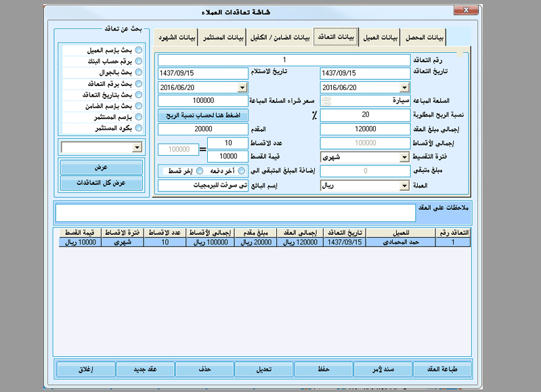Click سند لأمر button

pos(383,369)
